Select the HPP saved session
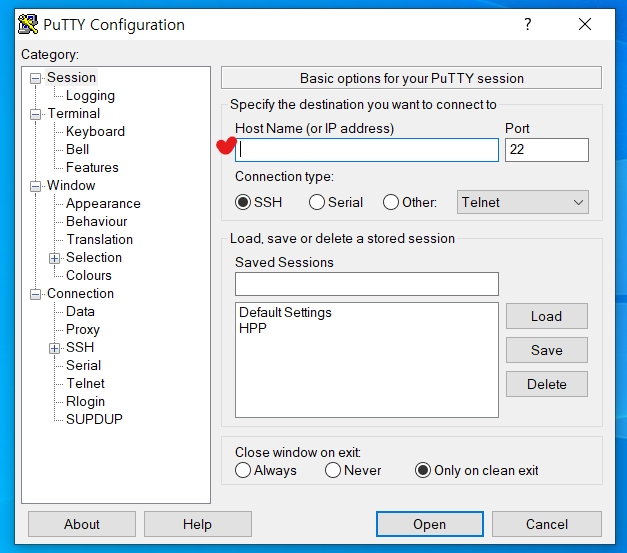Screen dimensions: 627x553 [253, 328]
